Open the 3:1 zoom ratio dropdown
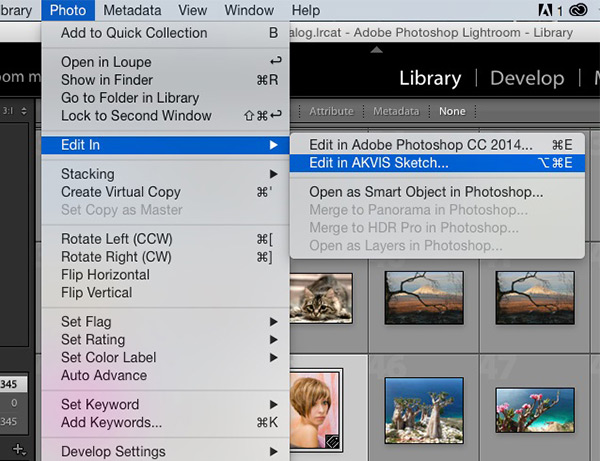 [15, 111]
